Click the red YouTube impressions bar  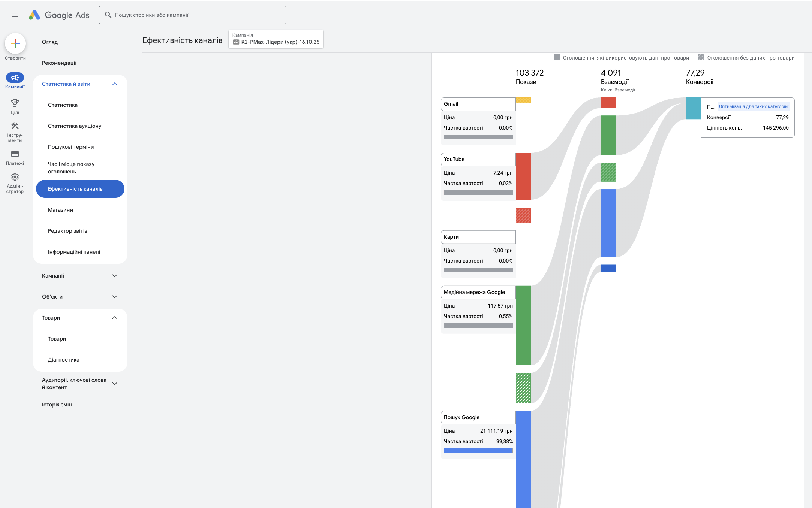[523, 176]
